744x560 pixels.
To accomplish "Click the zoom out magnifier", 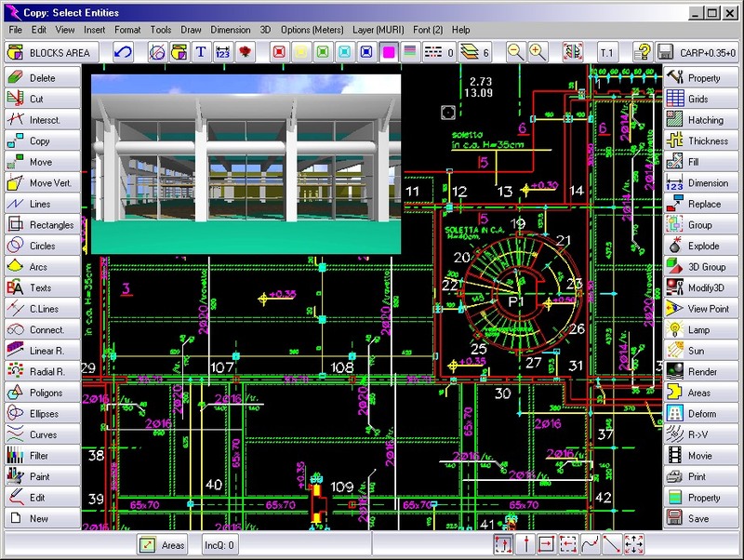I will (x=515, y=52).
